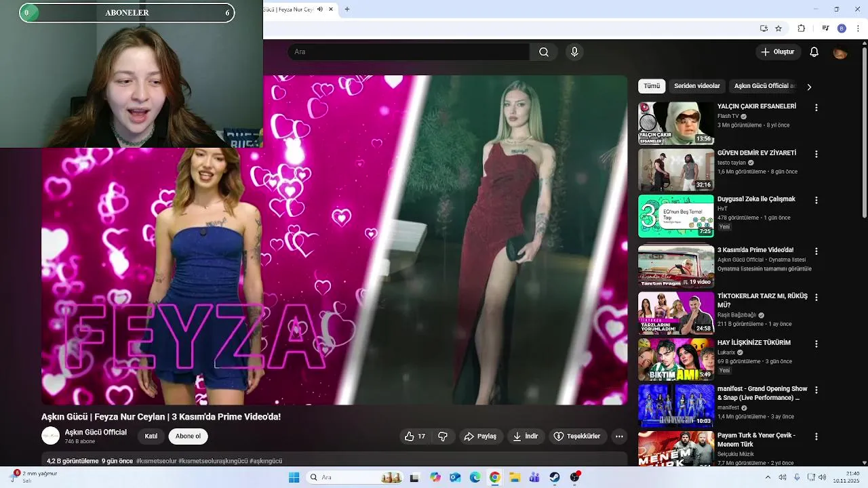Open options for Duygusal Zeka ile Çalışmak
Viewport: 868px width, 488px height.
(816, 200)
